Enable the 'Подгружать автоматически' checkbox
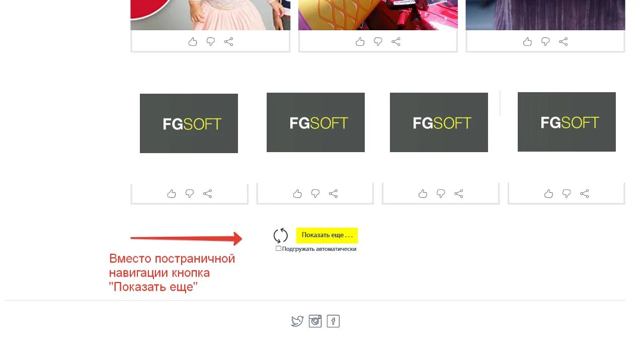 (278, 248)
